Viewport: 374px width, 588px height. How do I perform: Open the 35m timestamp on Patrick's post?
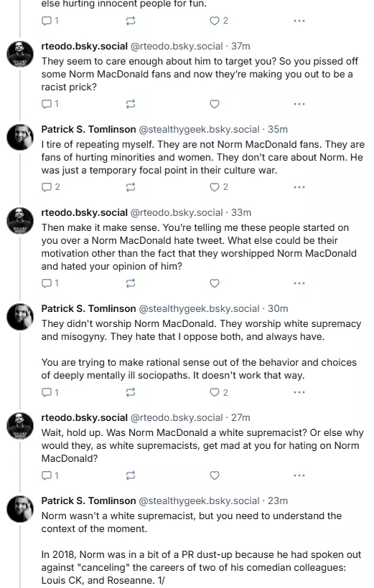(278, 129)
